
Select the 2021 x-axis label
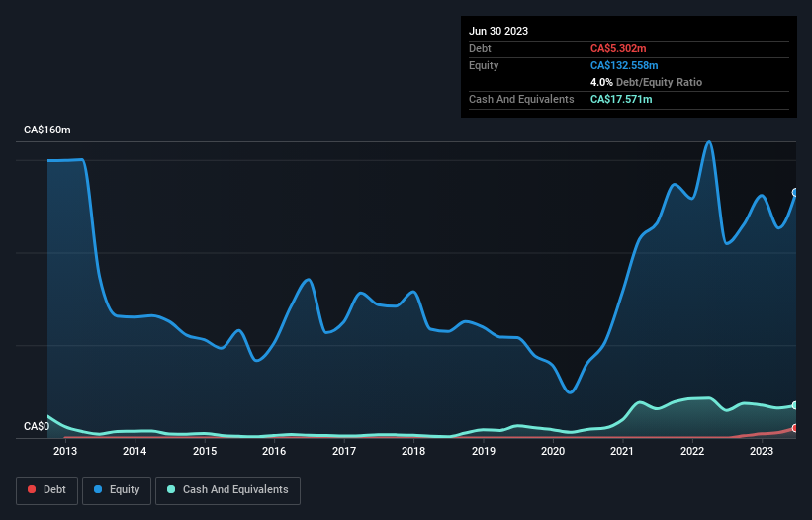[622, 451]
